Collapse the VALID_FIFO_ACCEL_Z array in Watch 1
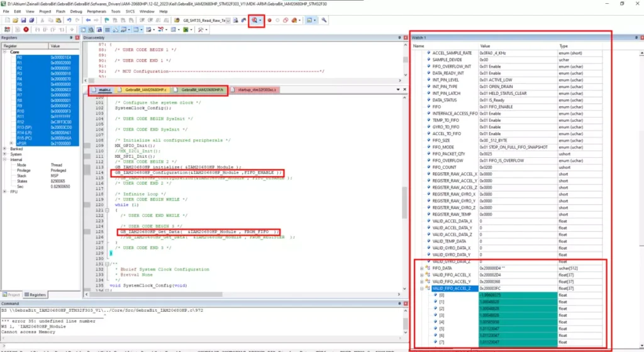644x352 pixels. (422, 289)
